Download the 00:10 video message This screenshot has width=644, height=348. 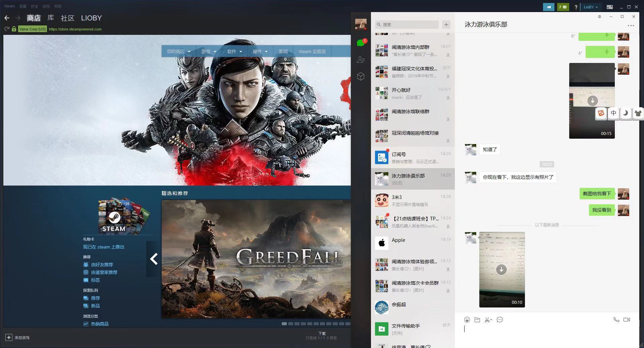point(501,269)
